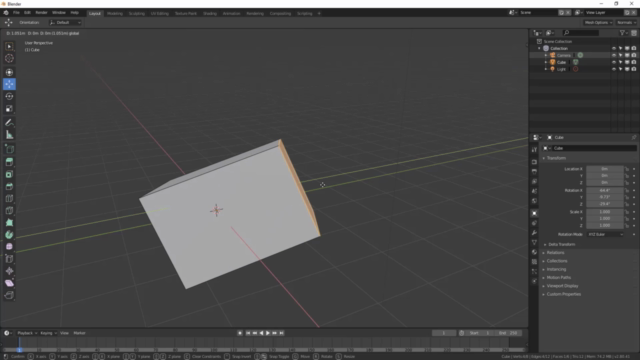Select the Loop Cut tool

pos(9,199)
